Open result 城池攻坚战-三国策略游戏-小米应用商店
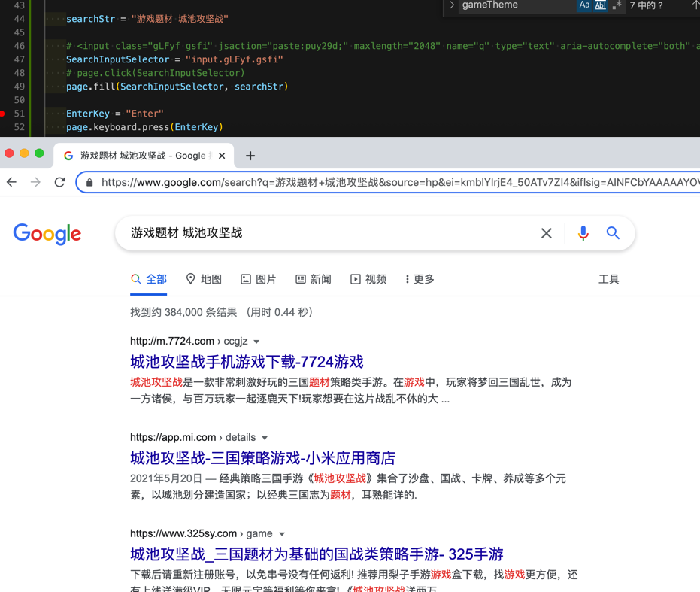Viewport: 700px width, 592px height. point(263,458)
